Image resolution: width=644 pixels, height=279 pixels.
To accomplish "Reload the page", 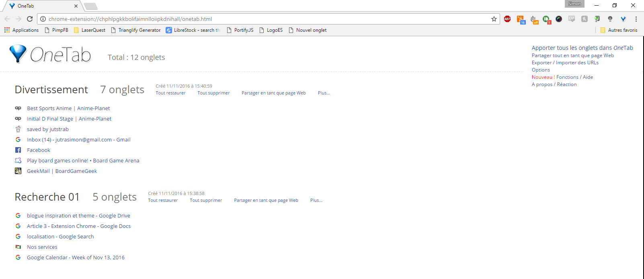I will click(30, 19).
